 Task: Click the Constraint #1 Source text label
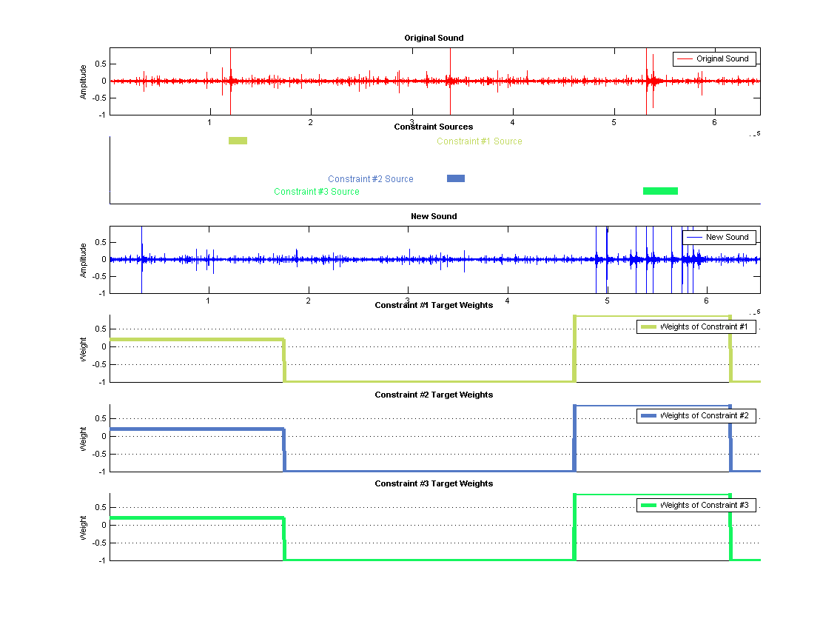tap(479, 141)
